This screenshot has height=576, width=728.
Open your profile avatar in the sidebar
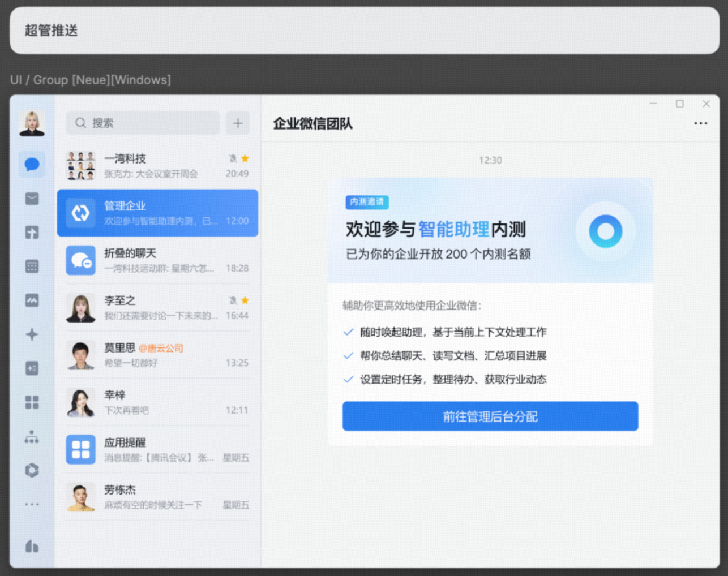pyautogui.click(x=32, y=123)
